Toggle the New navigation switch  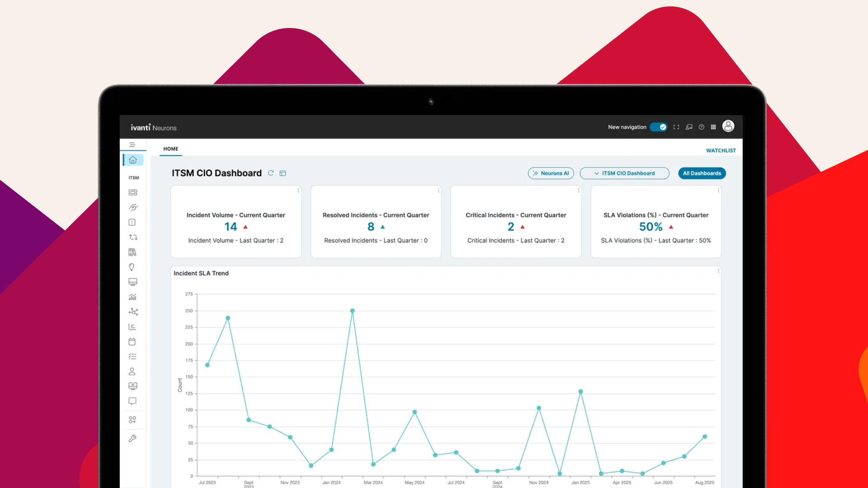point(658,127)
